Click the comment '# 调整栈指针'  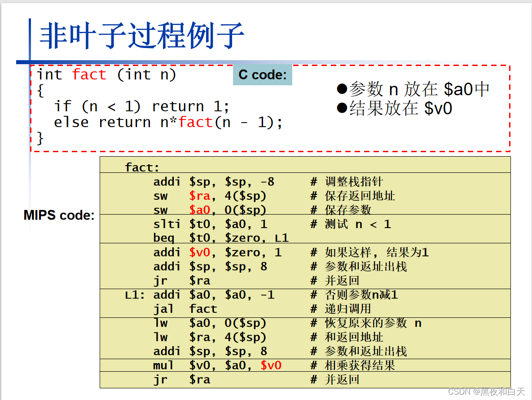(x=347, y=182)
